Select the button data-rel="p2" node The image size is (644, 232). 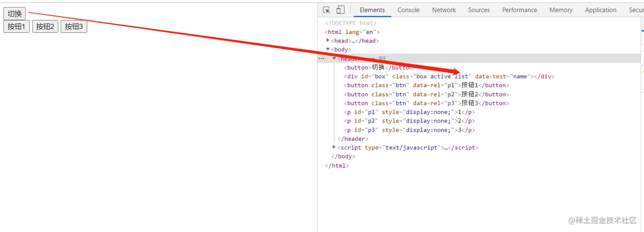point(427,95)
